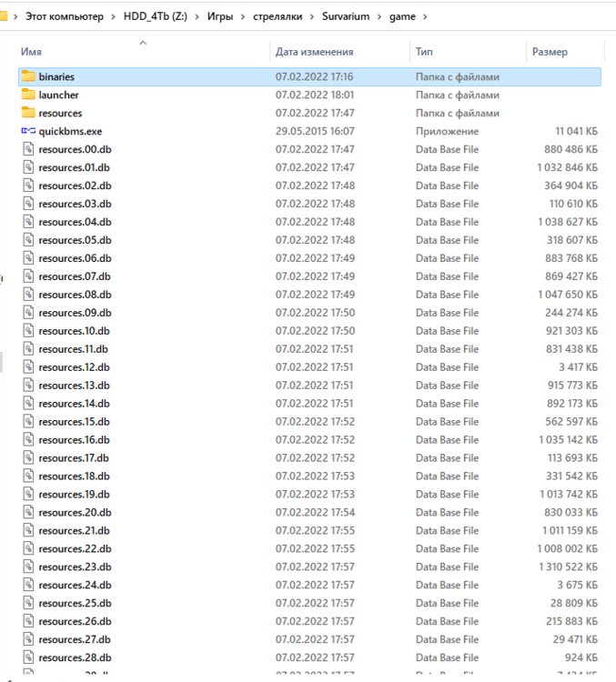Click the file icon of resources.05.db
Image resolution: width=616 pixels, height=682 pixels.
click(28, 240)
